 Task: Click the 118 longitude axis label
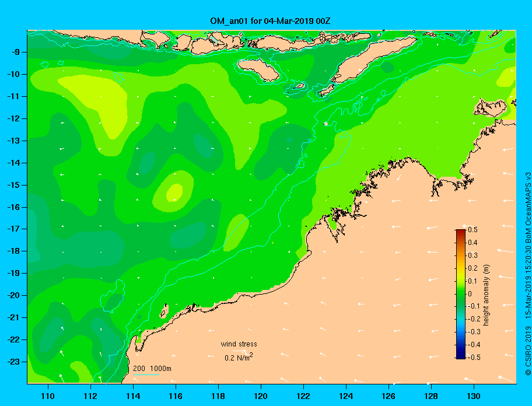coord(218,396)
